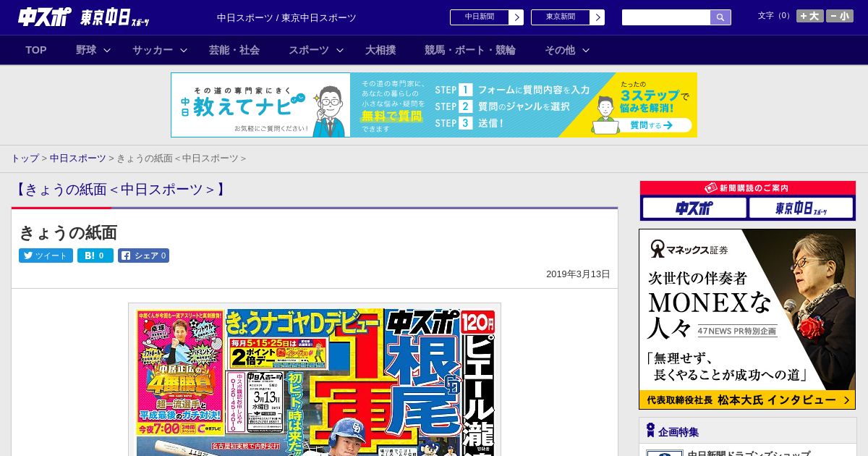Click 松本大氏 インタビュー arrow bar

point(747,400)
